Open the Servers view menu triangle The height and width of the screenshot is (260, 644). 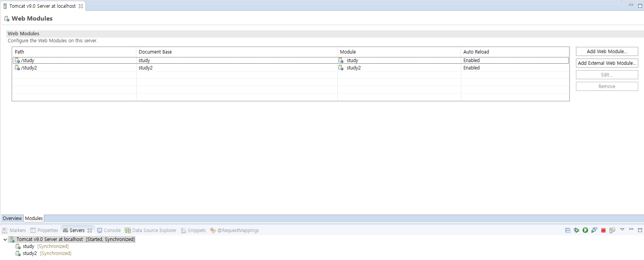(x=622, y=230)
